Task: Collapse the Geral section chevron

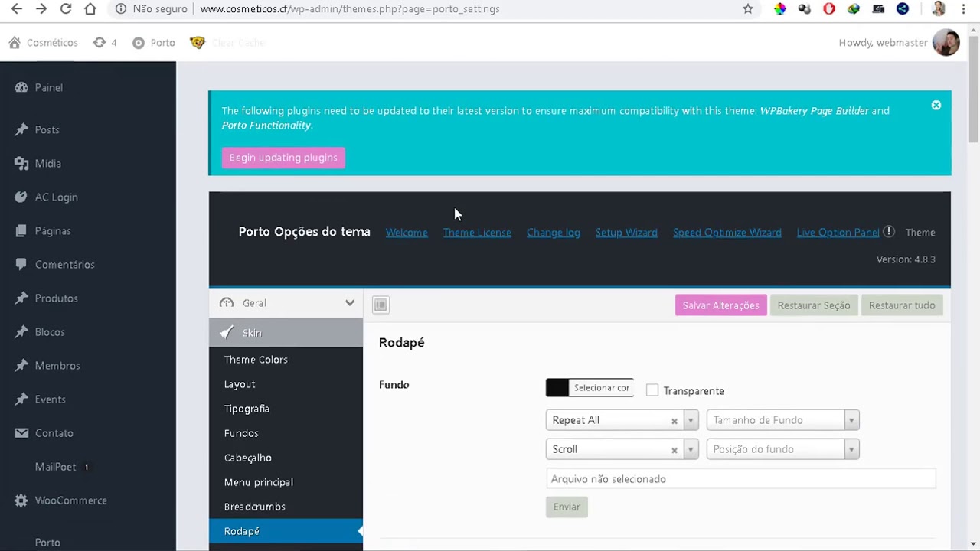Action: [x=350, y=303]
